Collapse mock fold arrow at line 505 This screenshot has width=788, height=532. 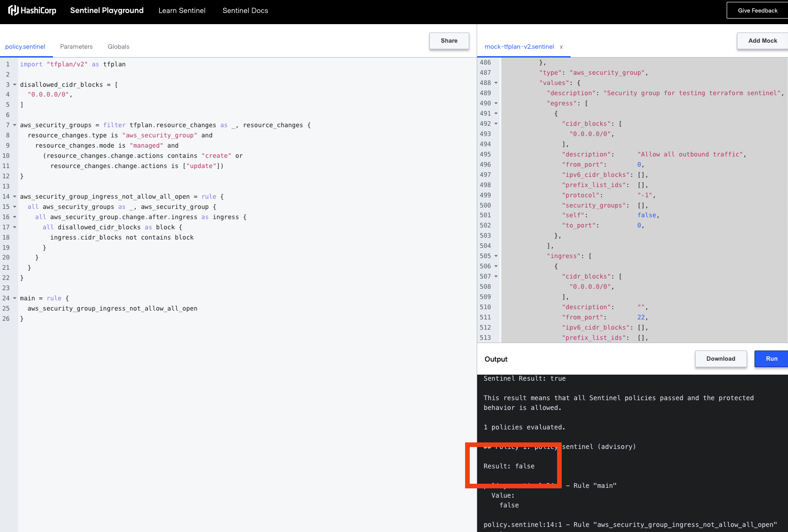click(496, 256)
